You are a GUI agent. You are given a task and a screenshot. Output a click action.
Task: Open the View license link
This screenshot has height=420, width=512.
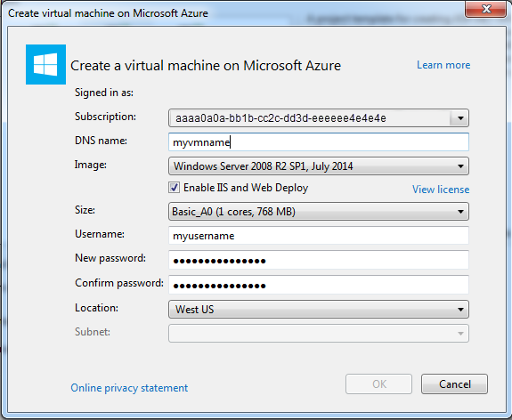441,190
